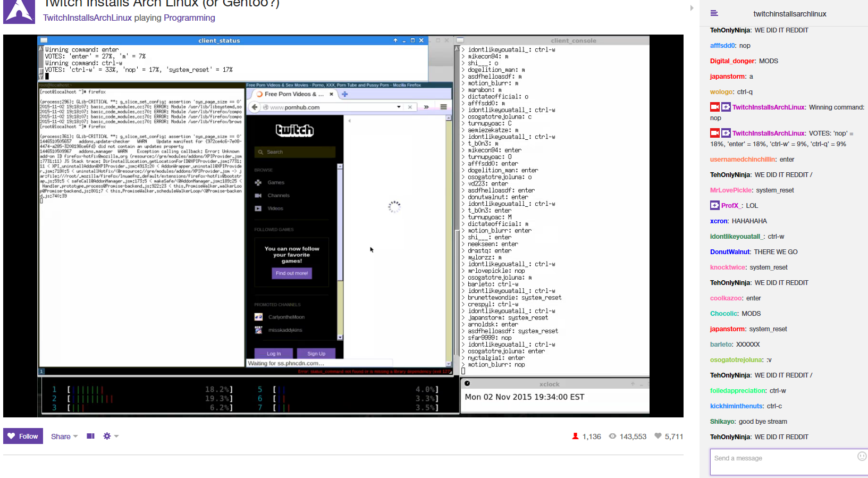Open promoted channel CarlyontheMoon
868x478 pixels.
(286, 317)
